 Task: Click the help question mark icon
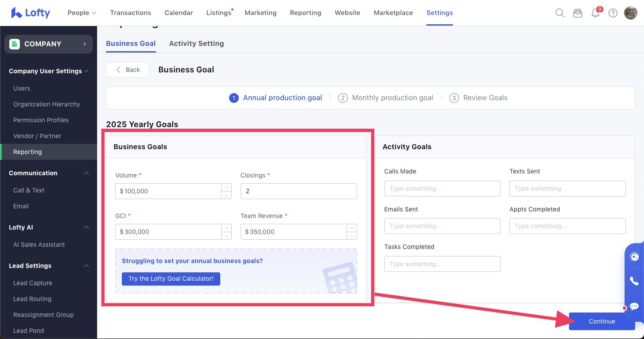tap(613, 13)
